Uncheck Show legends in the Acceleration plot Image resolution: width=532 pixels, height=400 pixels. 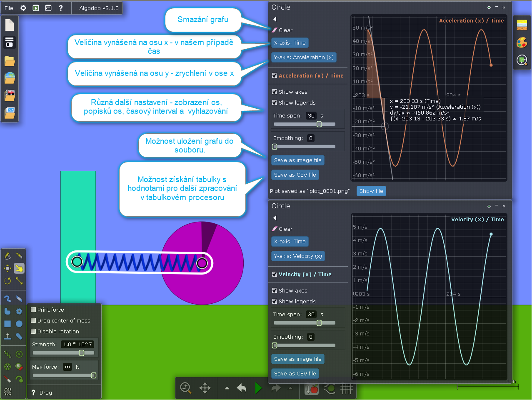point(275,102)
